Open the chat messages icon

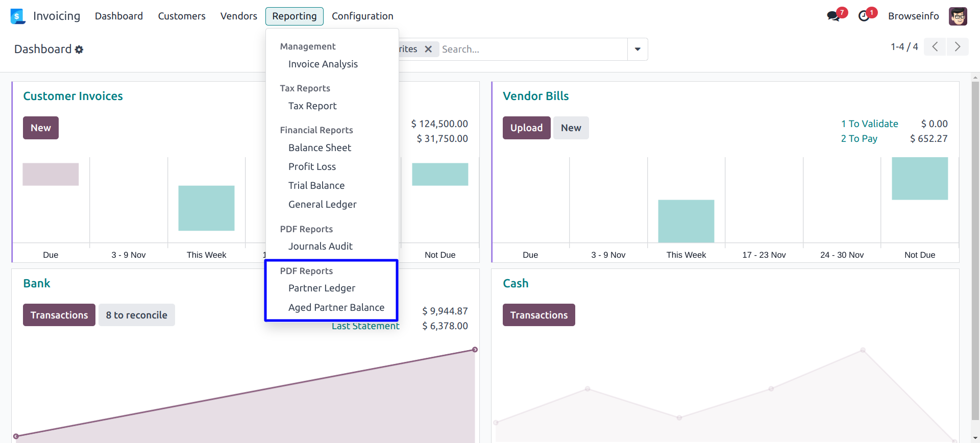[x=834, y=16]
